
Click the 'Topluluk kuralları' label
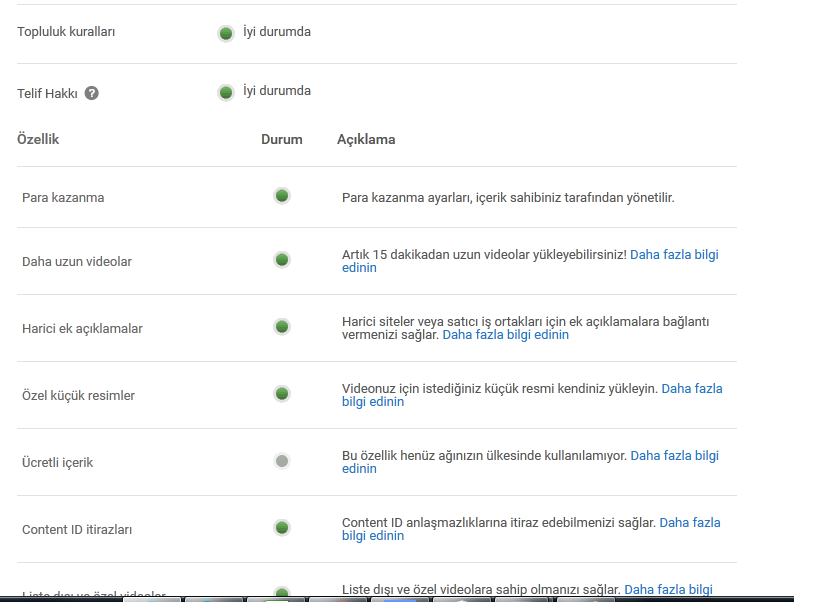click(66, 32)
